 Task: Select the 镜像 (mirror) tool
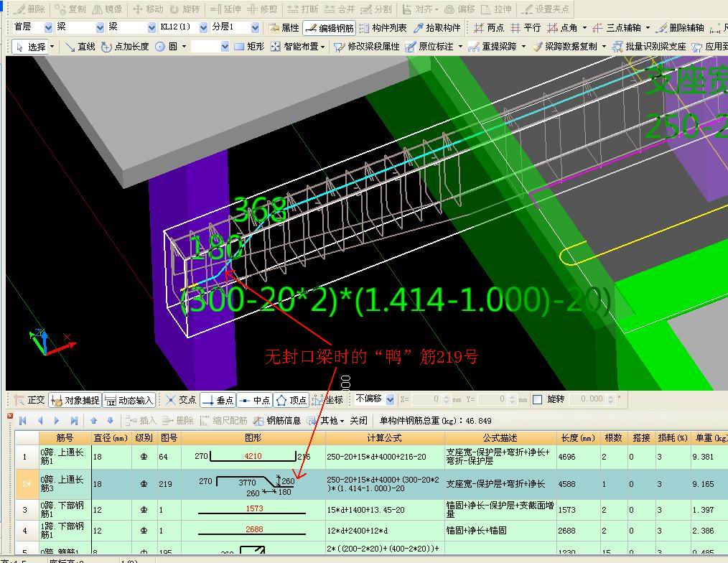click(x=108, y=9)
